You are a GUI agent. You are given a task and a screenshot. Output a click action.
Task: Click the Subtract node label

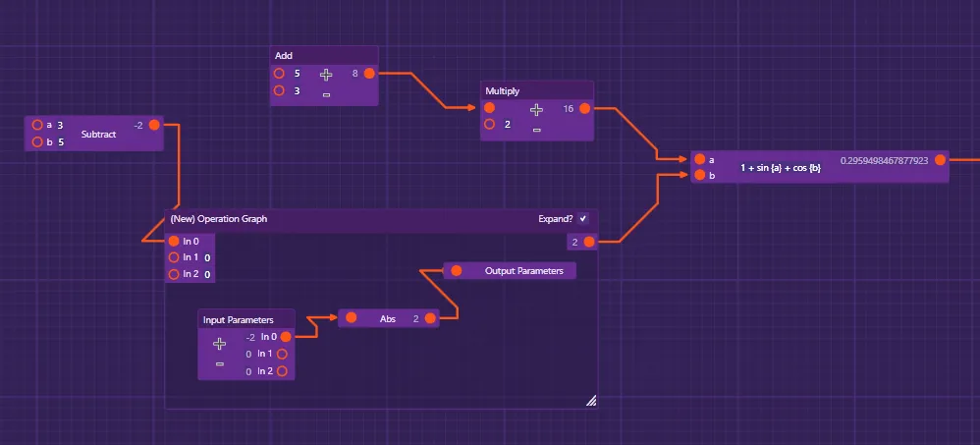[x=99, y=134]
